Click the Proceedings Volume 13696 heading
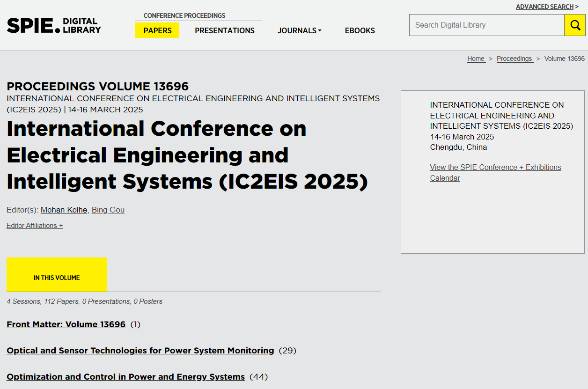 tap(97, 87)
